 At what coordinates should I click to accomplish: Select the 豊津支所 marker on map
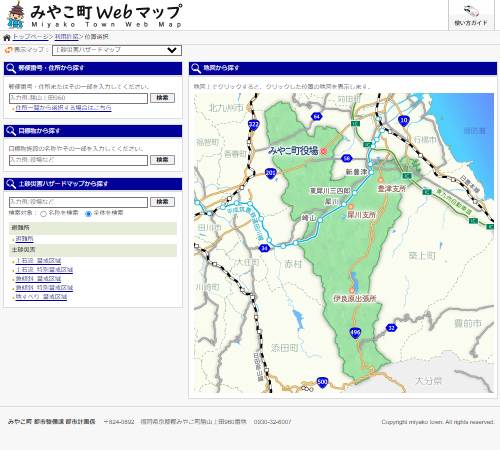point(381,180)
